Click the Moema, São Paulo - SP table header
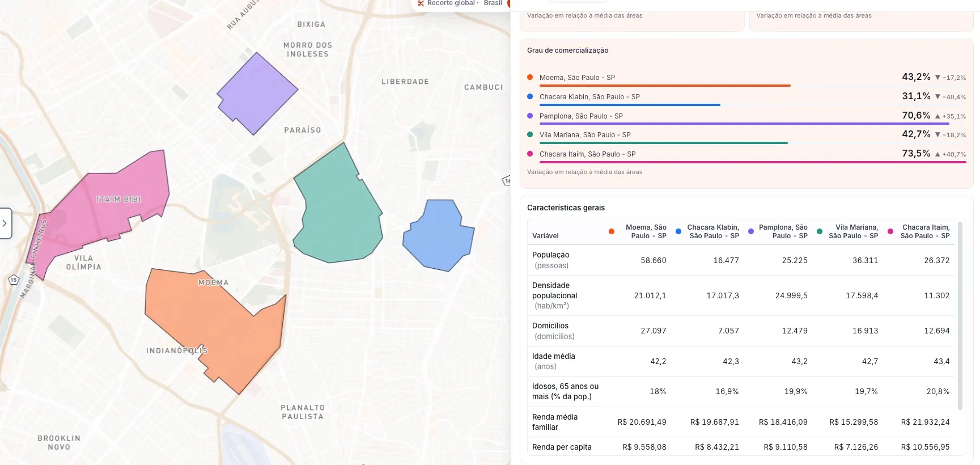The height and width of the screenshot is (465, 980). (646, 231)
